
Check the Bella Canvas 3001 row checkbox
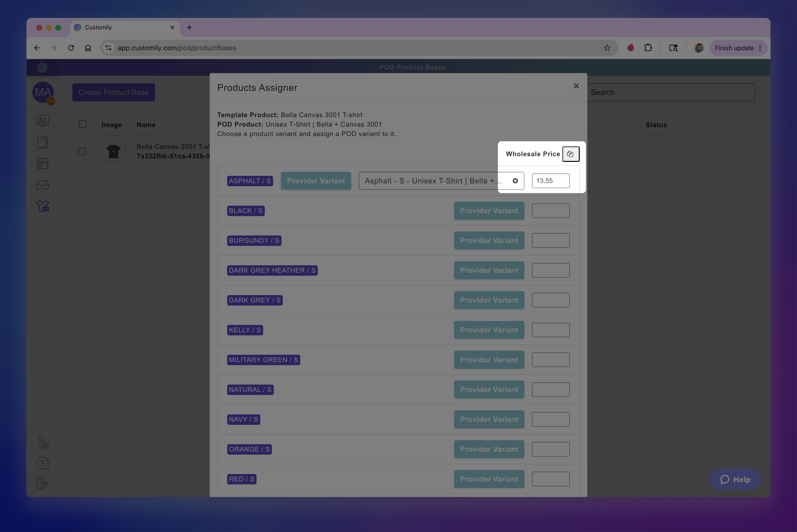tap(82, 151)
